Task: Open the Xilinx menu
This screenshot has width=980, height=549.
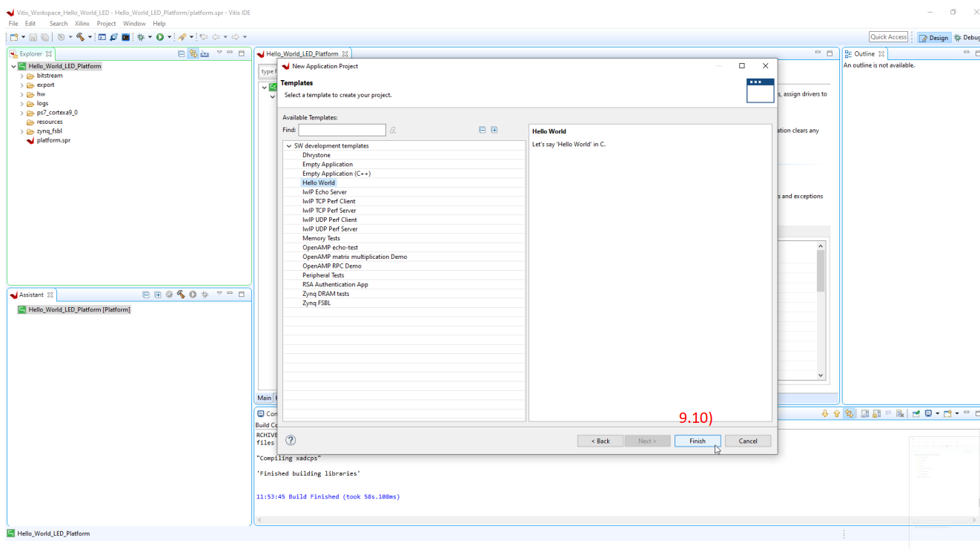Action: 82,24
